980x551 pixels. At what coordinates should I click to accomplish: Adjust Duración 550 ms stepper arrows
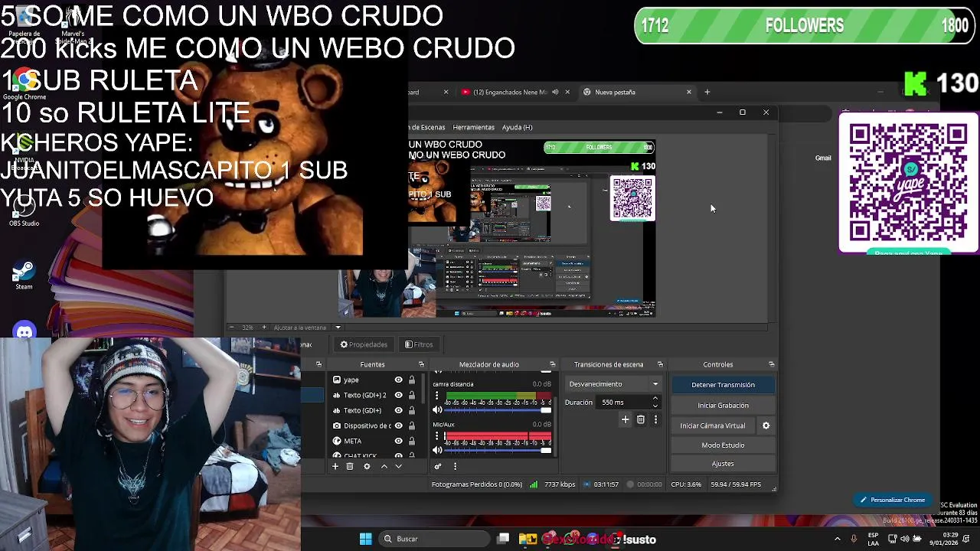655,403
